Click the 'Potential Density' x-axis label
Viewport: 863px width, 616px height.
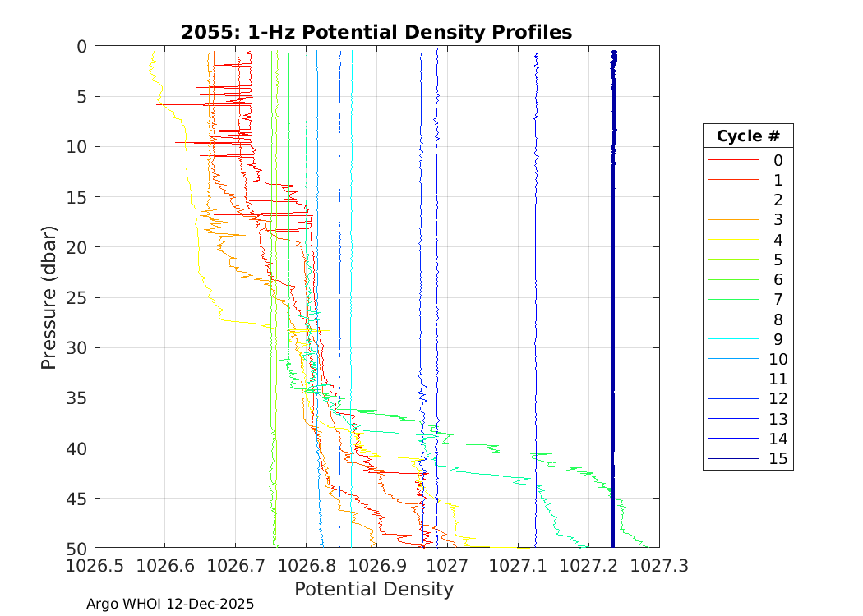click(374, 589)
